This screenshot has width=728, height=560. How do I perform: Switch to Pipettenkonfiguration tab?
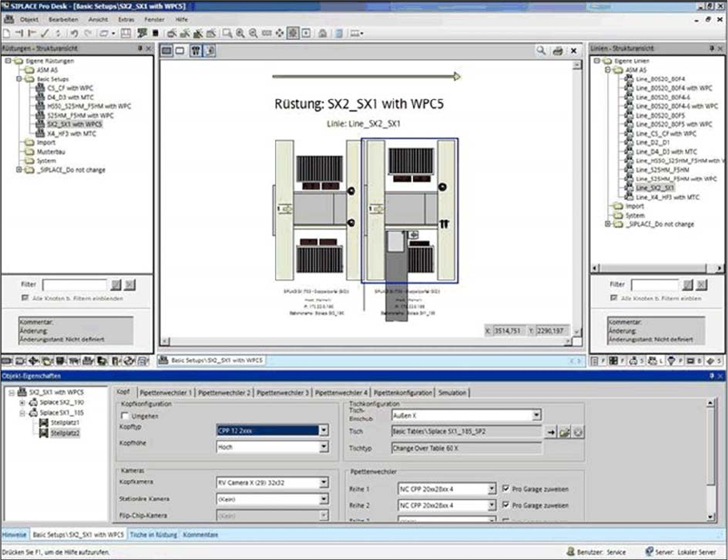tap(403, 393)
